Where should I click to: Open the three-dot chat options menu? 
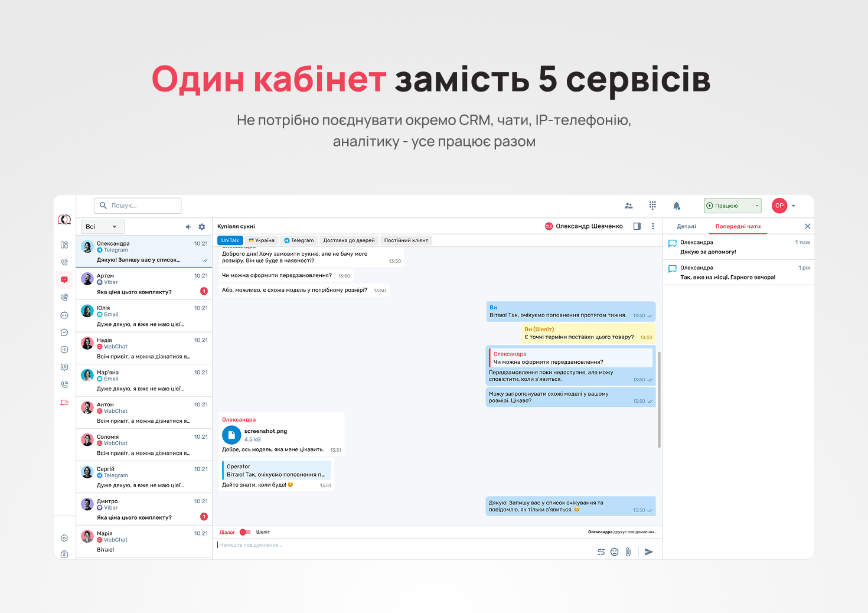[653, 226]
